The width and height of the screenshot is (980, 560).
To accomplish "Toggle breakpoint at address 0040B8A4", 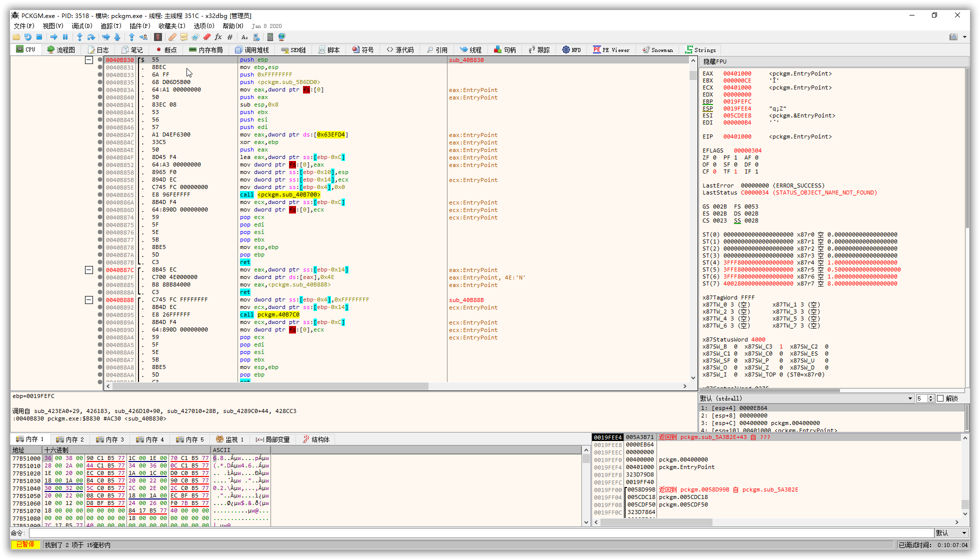I will coord(100,337).
